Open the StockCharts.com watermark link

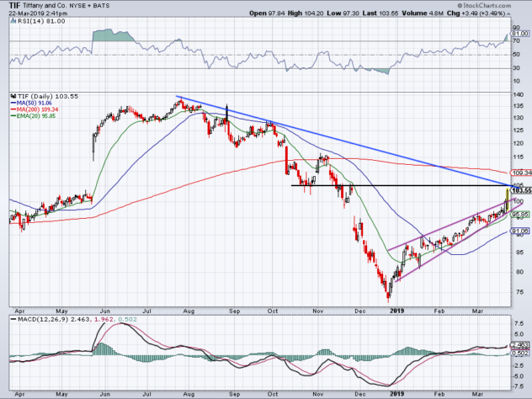484,5
